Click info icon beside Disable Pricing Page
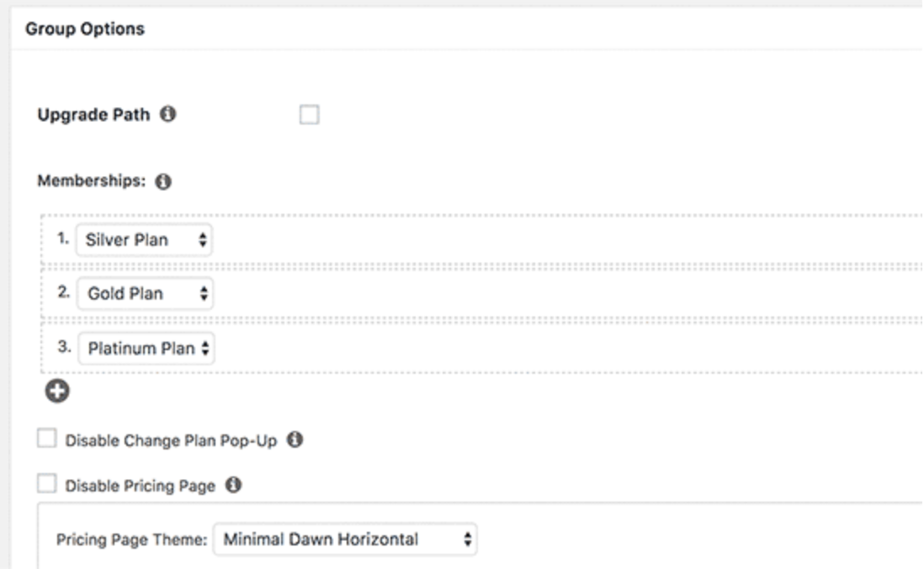 (x=234, y=485)
